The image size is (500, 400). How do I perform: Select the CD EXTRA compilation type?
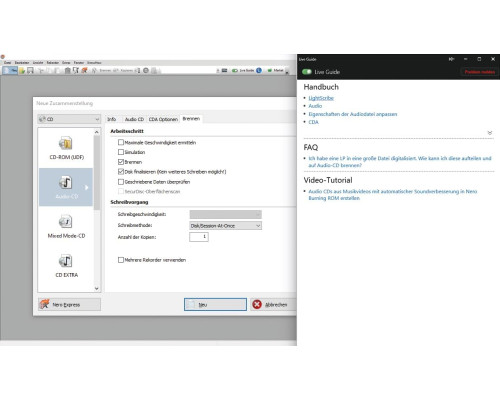(66, 266)
